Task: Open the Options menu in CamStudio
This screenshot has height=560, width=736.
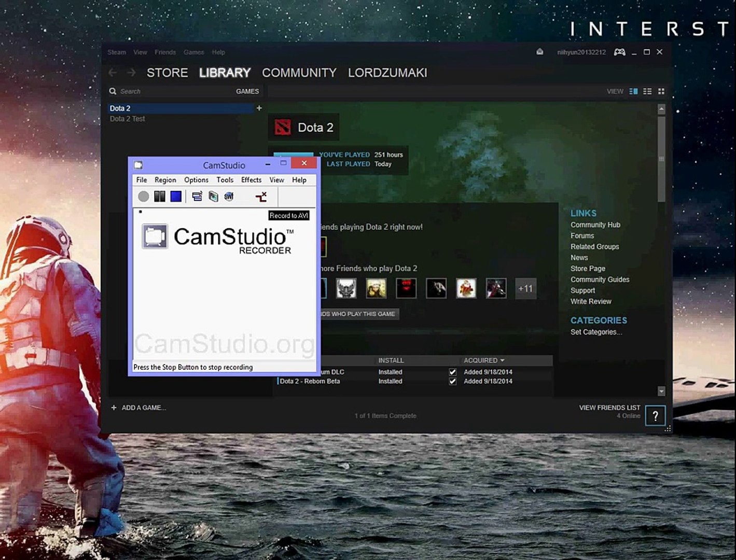Action: (196, 180)
